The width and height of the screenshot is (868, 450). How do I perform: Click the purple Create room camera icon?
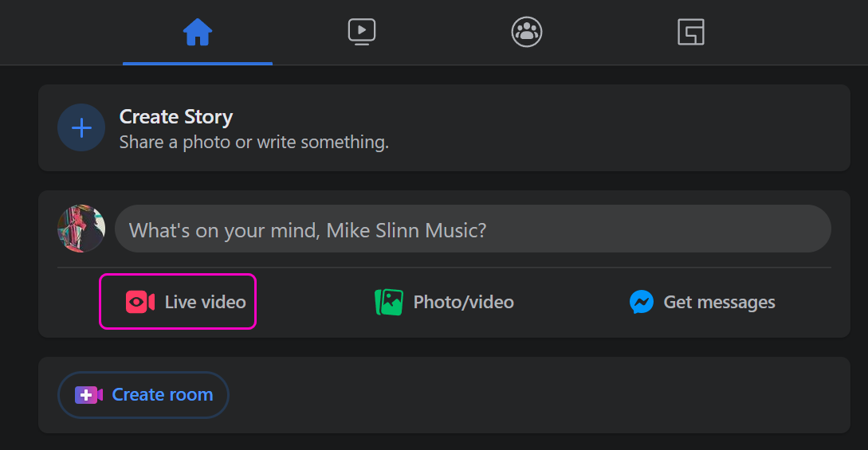click(x=88, y=395)
